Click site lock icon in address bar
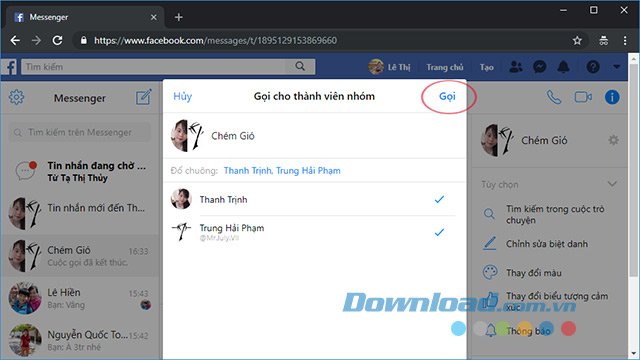The height and width of the screenshot is (360, 640). coord(84,40)
